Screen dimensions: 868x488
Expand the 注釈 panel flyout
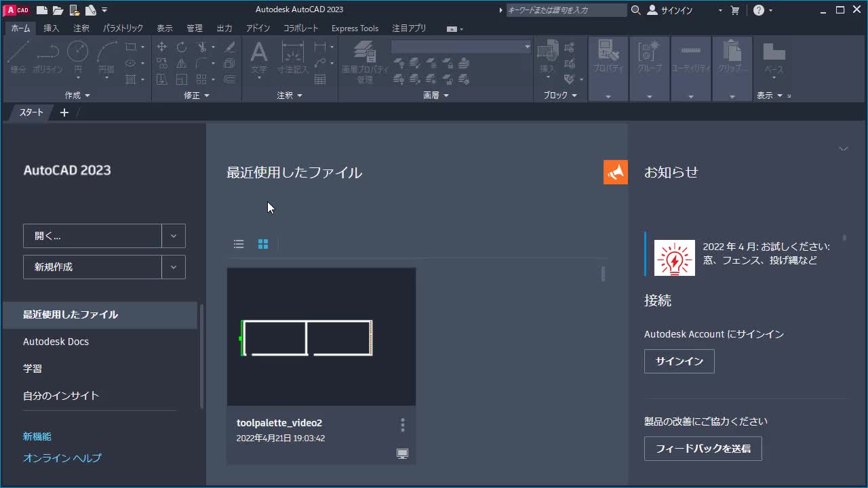coord(290,96)
